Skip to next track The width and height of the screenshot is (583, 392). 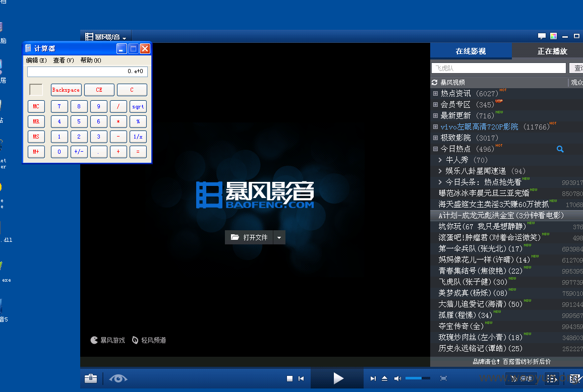click(x=373, y=378)
